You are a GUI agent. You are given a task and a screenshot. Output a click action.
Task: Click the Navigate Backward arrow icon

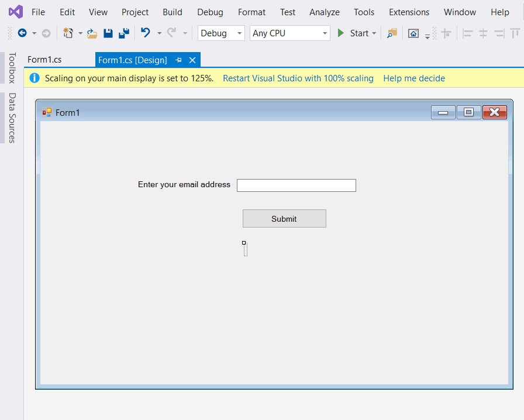point(22,33)
